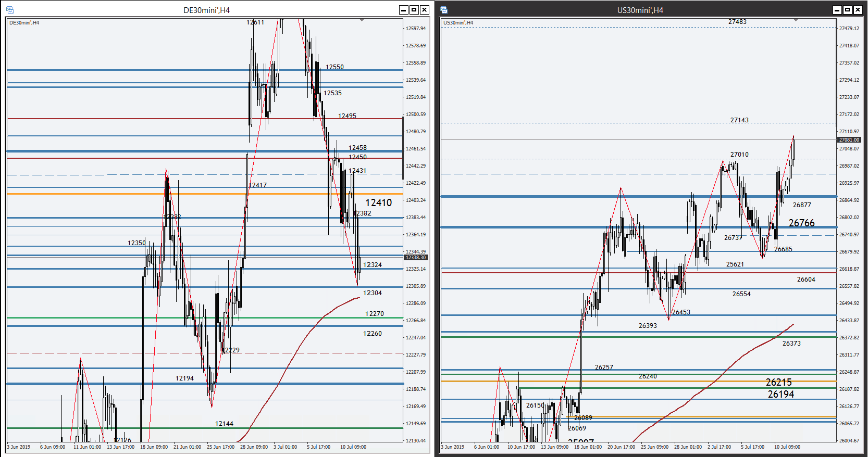Select the 12229 price label
Image resolution: width=868 pixels, height=457 pixels.
point(230,350)
